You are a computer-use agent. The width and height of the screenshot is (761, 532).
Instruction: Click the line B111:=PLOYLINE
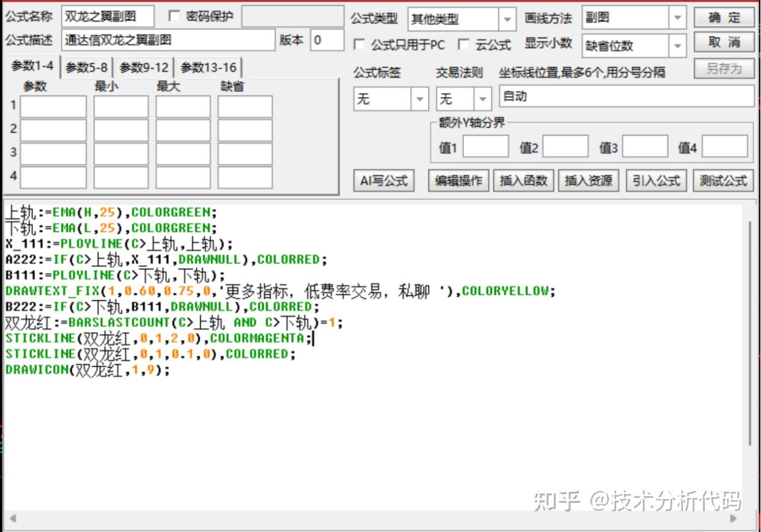coord(115,275)
